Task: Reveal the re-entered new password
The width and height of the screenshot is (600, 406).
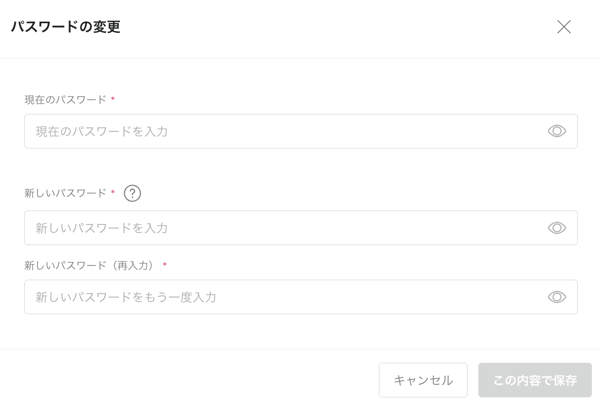Action: pyautogui.click(x=557, y=297)
